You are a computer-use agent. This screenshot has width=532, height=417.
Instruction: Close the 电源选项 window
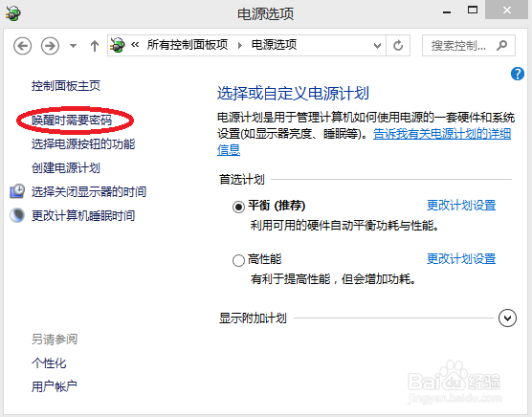click(507, 10)
